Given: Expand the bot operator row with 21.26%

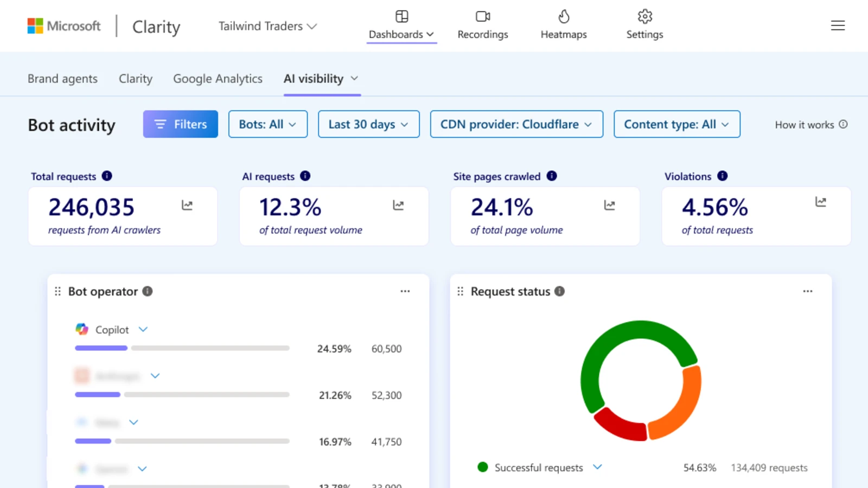Looking at the screenshot, I should pos(155,375).
